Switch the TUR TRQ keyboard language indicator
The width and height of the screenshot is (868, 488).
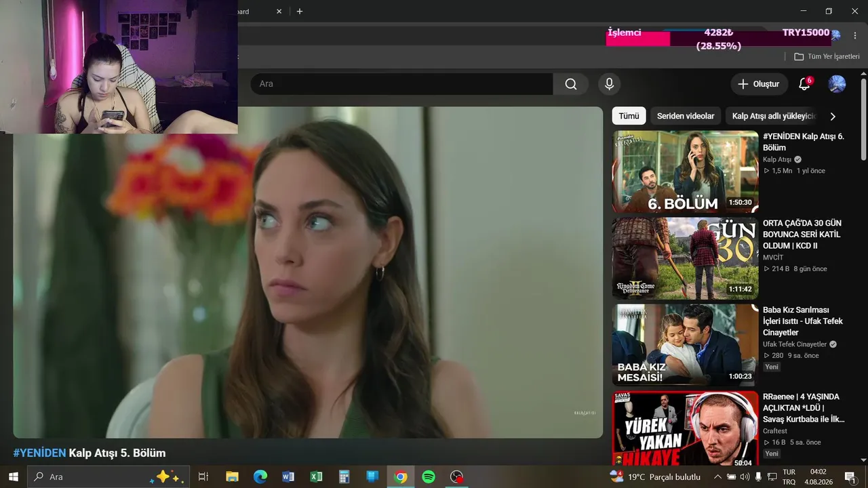789,476
